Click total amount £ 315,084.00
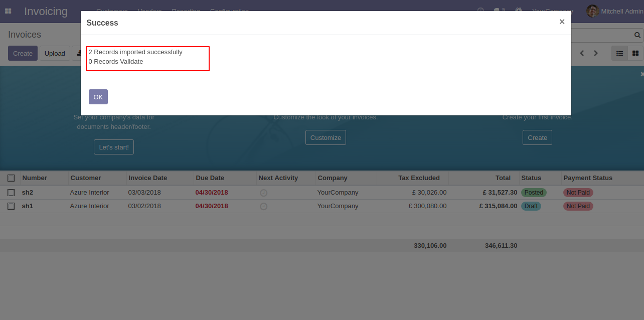 tap(498, 206)
